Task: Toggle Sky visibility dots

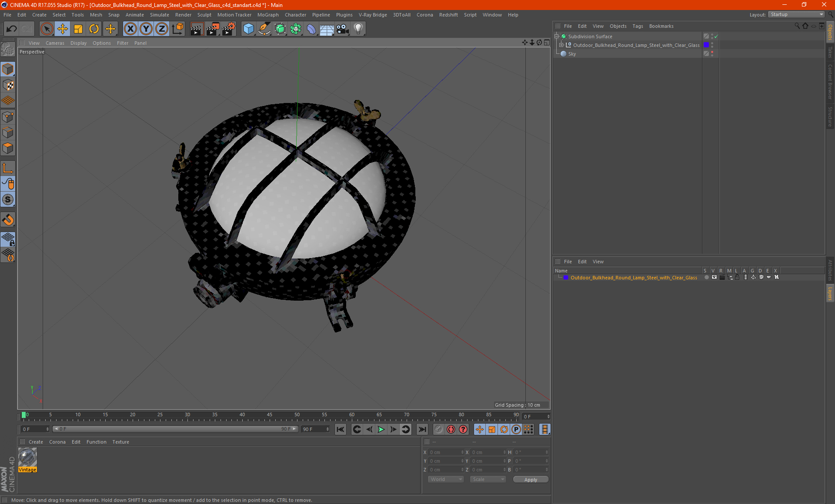Action: 712,54
